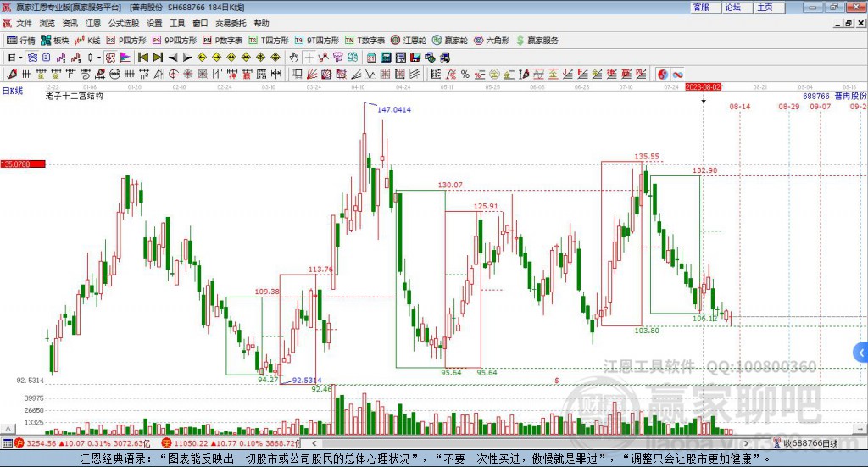This screenshot has height=467, width=868.
Task: Open the 文件 menu
Action: pos(24,23)
